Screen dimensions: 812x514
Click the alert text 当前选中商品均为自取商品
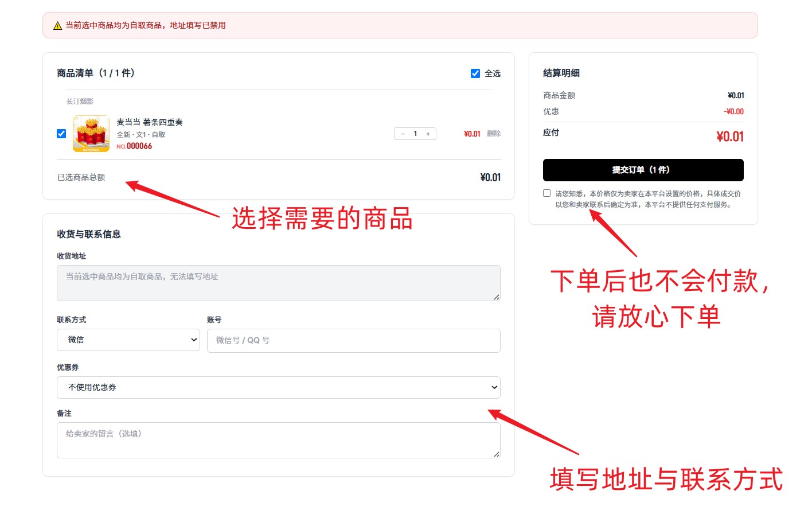[x=146, y=25]
